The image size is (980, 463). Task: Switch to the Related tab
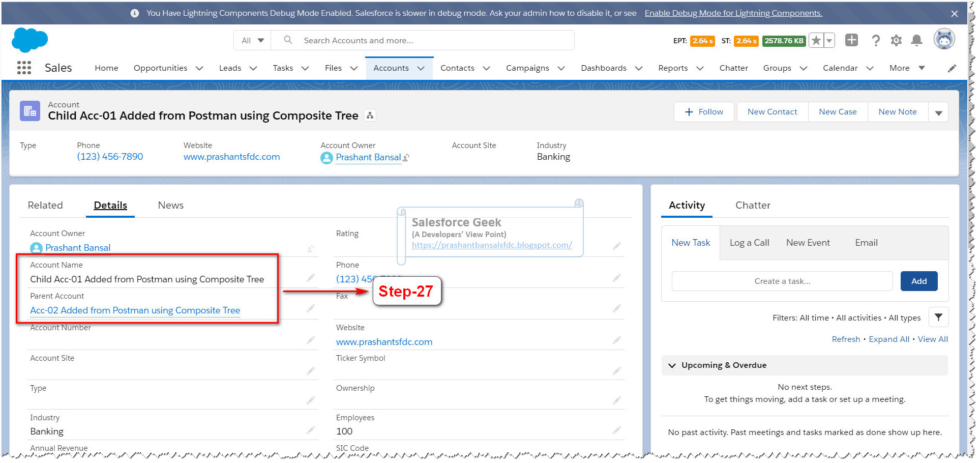click(45, 205)
